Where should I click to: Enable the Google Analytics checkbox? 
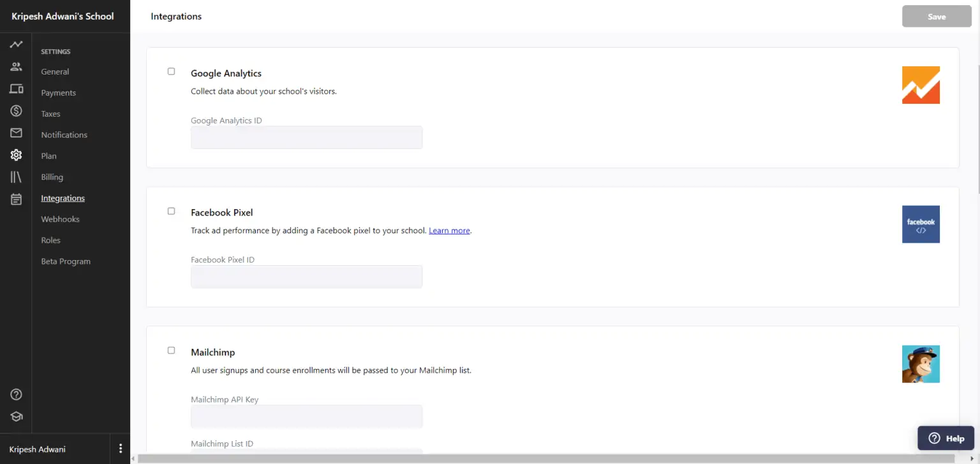[171, 71]
